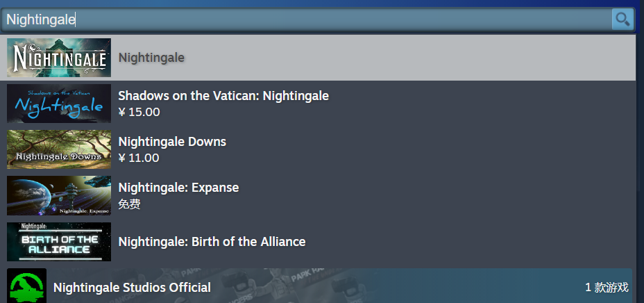The width and height of the screenshot is (644, 303).
Task: Select Nightingale: Birth of the Alliance title
Action: pos(212,242)
